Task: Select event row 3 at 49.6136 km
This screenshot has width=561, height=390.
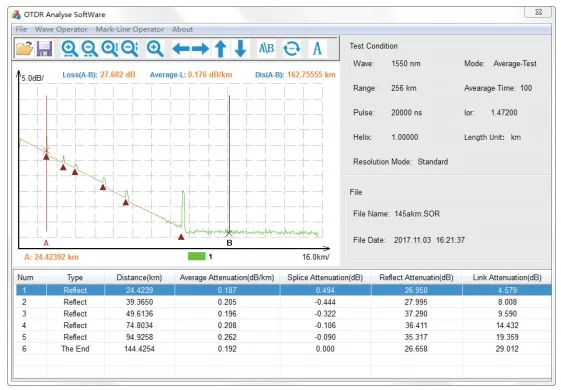Action: [x=283, y=314]
